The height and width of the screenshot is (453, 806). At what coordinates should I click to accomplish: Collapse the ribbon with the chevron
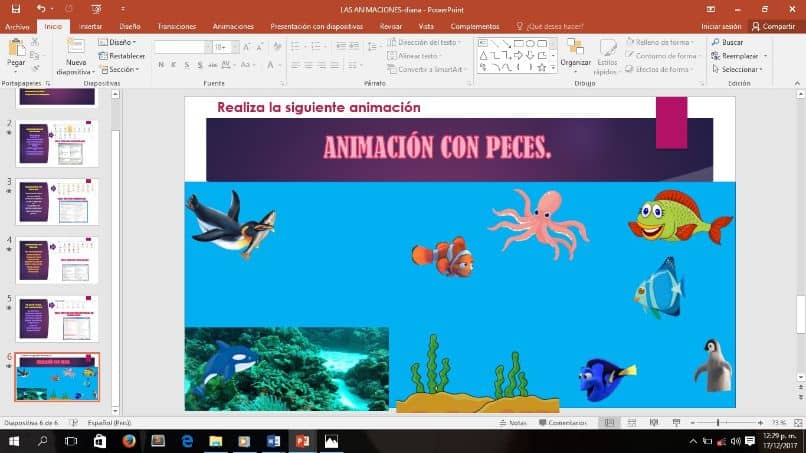(x=797, y=83)
